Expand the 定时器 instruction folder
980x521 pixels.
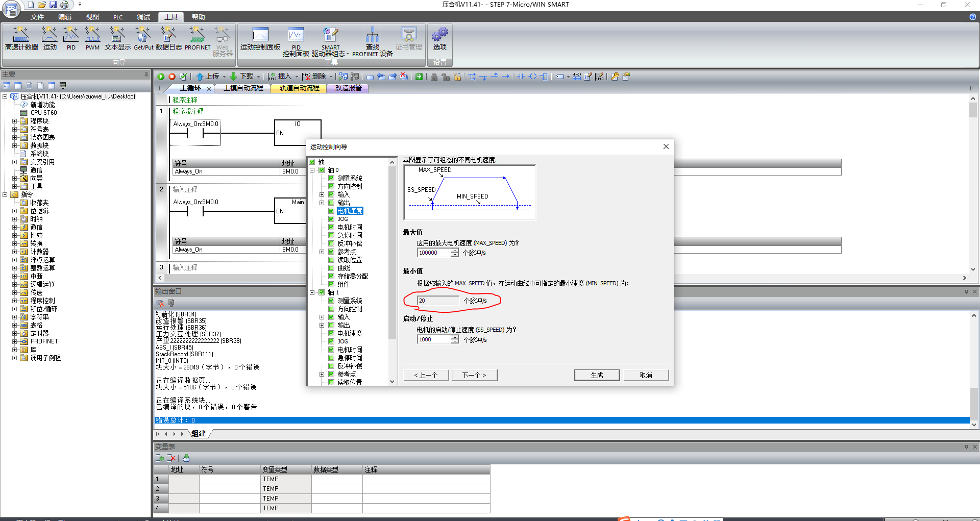[14, 333]
